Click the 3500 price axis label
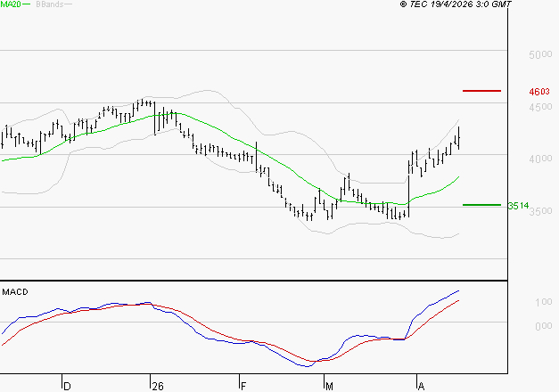Image resolution: width=559 pixels, height=392 pixels. 540,211
